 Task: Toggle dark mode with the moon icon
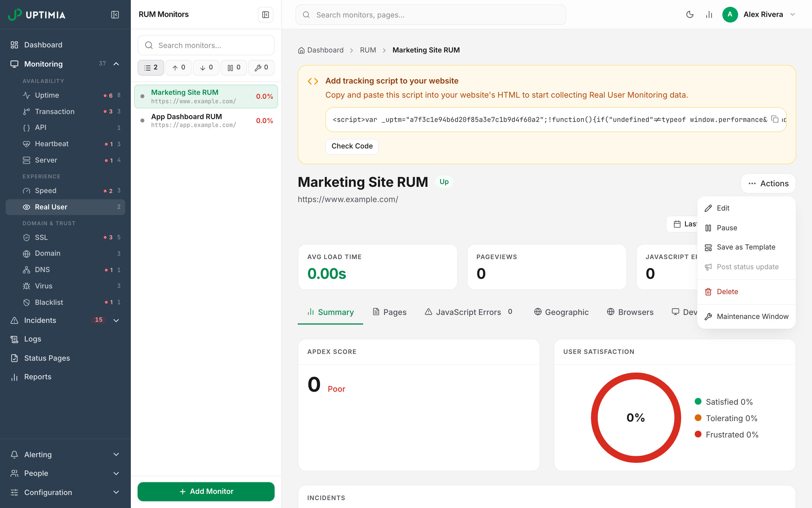690,14
